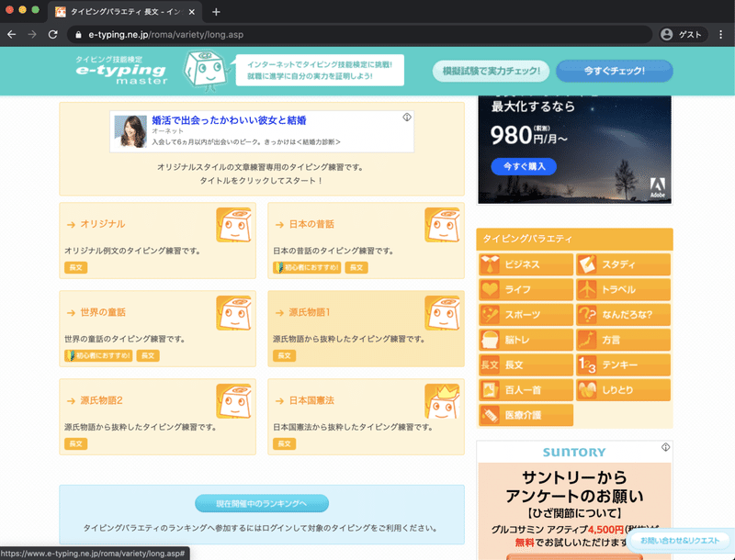Click the 脳トレ brain training icon
The height and width of the screenshot is (560, 735).
[x=489, y=340]
